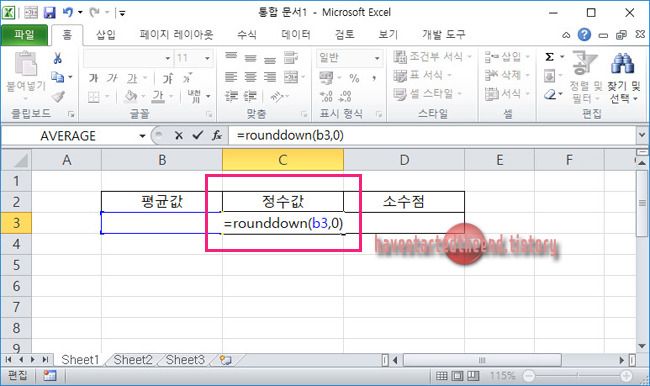Click the text orientation icon
Viewport: 650px width, 386px height.
[x=276, y=97]
